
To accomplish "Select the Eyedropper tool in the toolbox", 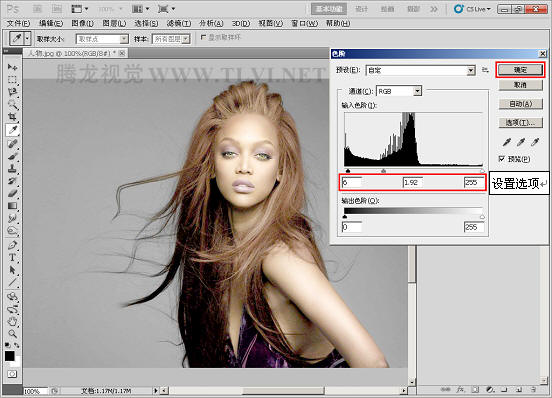I will coord(13,130).
